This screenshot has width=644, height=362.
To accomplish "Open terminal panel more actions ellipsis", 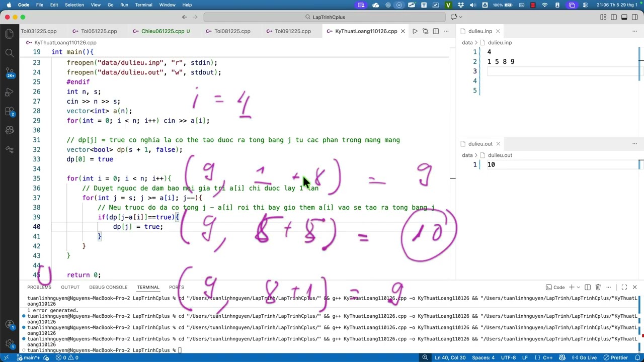I will 608,287.
